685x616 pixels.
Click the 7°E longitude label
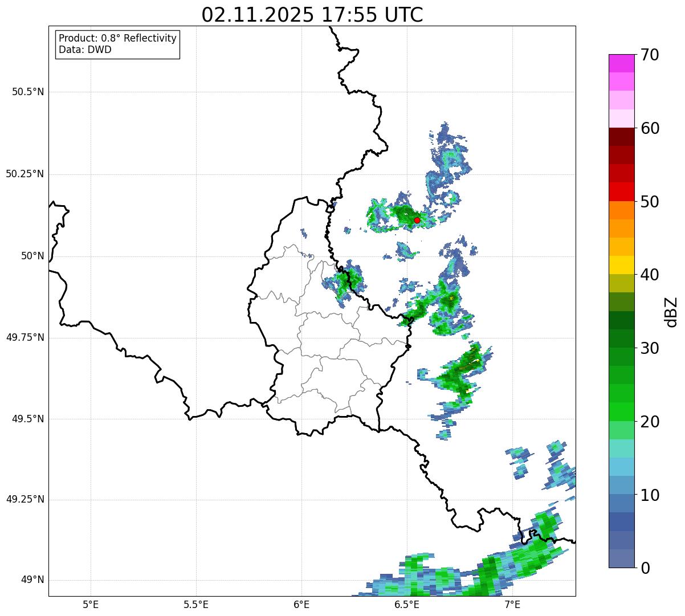[512, 604]
